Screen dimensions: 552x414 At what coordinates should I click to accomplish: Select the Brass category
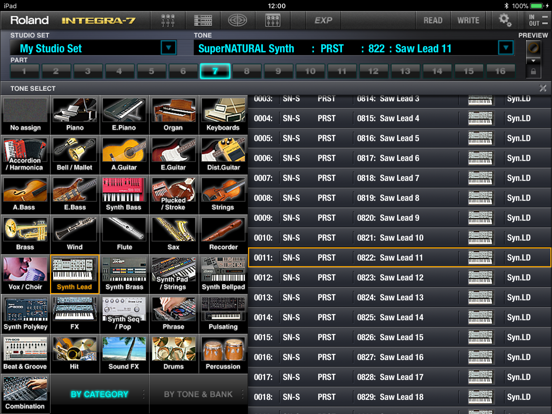[x=25, y=234]
